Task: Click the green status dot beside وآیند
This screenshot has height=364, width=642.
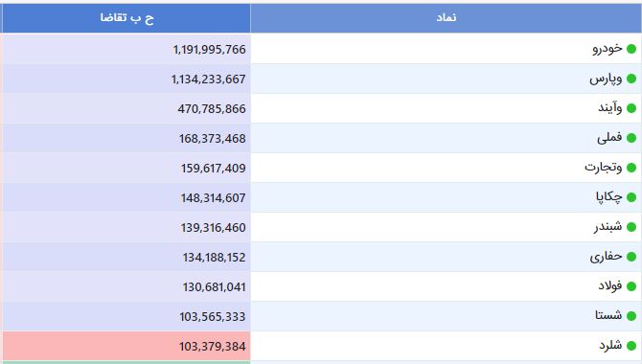Action: 631,108
